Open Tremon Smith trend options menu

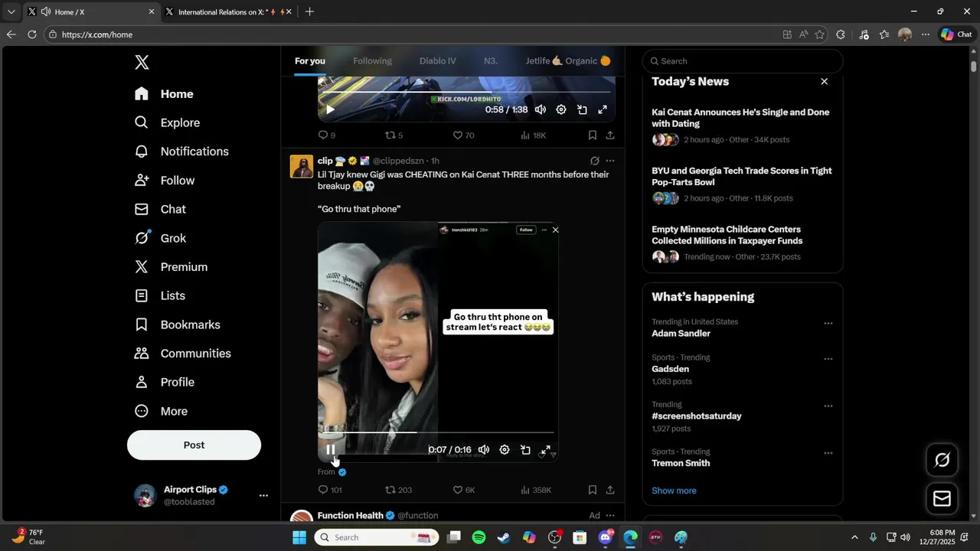tap(828, 453)
